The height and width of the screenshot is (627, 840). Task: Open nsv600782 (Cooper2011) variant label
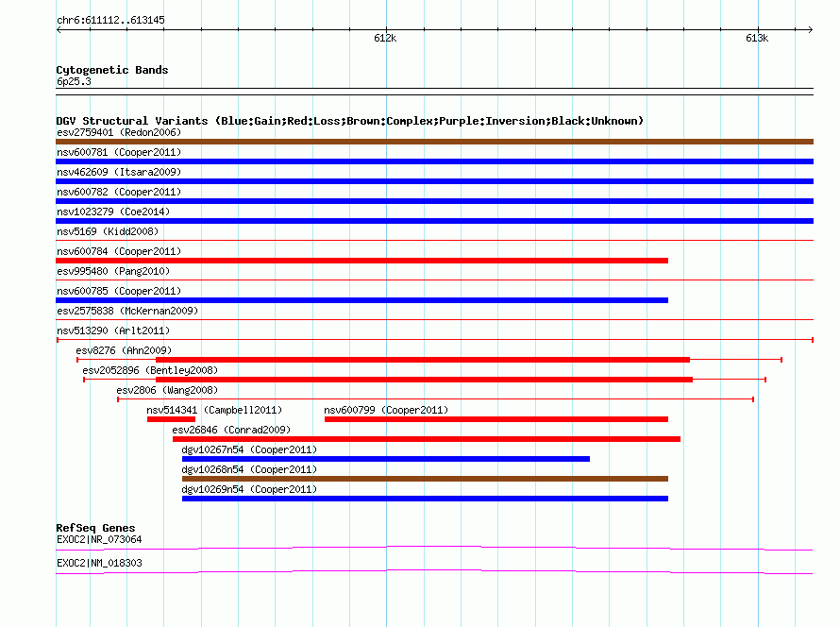(x=119, y=192)
